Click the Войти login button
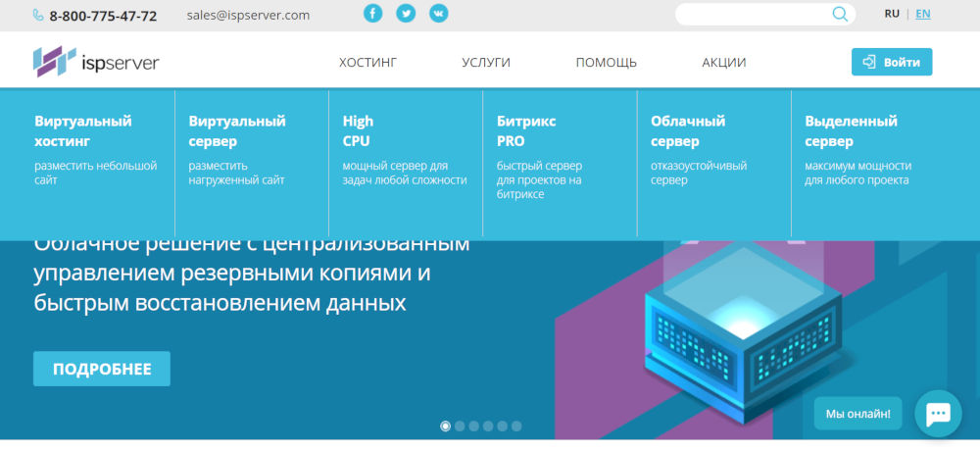This screenshot has width=980, height=452. click(x=892, y=62)
